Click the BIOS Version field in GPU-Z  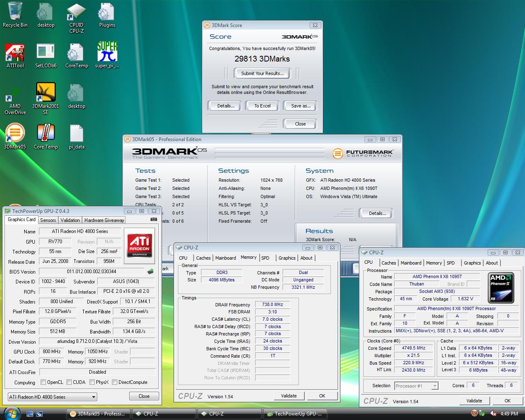tap(91, 272)
